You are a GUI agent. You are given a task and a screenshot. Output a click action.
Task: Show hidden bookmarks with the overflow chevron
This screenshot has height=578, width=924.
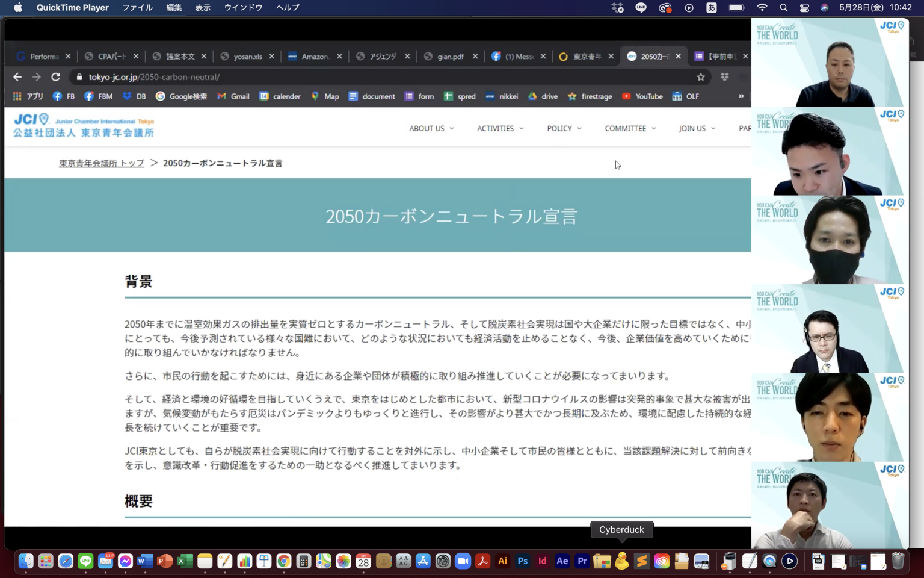pos(741,96)
